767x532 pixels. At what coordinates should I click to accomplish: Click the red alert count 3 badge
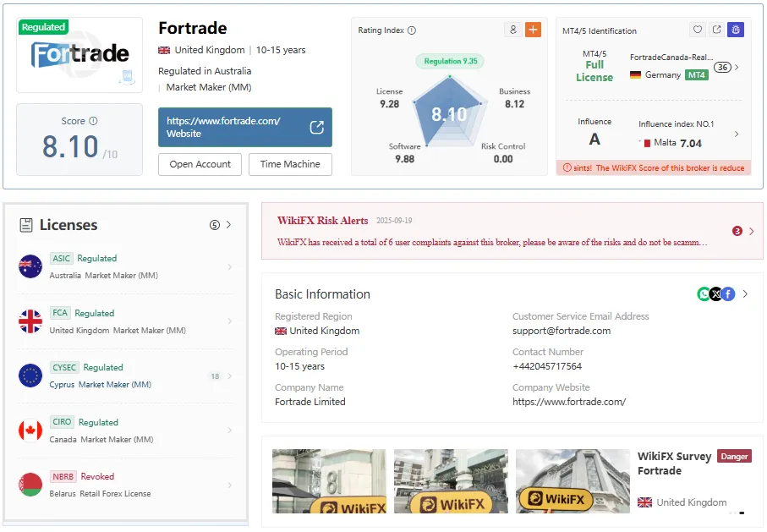pos(737,231)
